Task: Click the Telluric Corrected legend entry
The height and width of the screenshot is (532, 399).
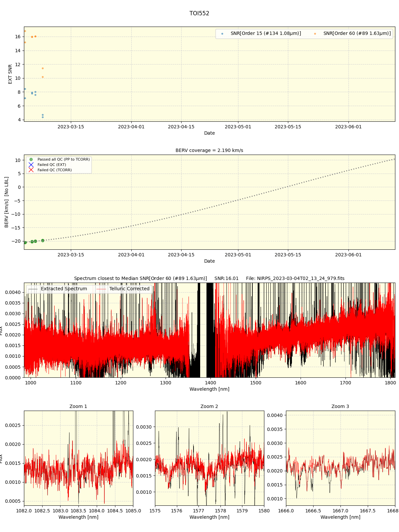Action: point(123,289)
